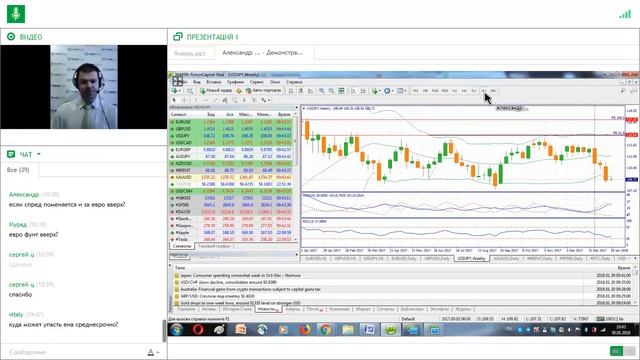Open the Сервис menu
The width and height of the screenshot is (640, 360).
click(x=257, y=82)
